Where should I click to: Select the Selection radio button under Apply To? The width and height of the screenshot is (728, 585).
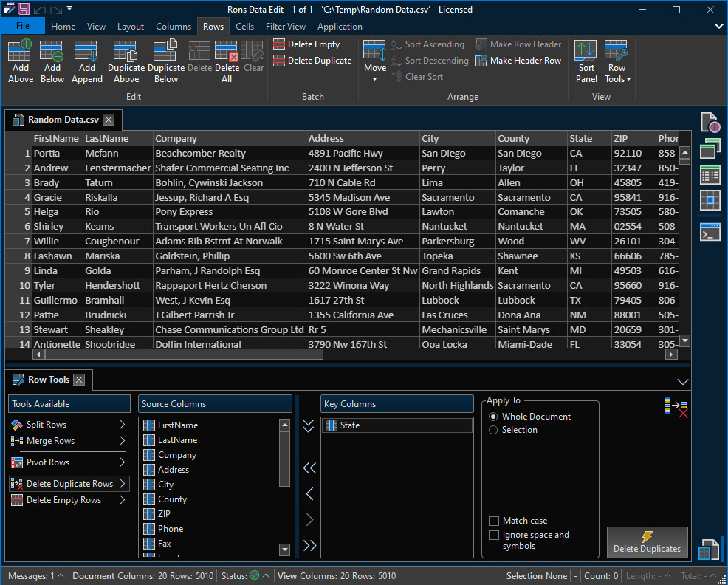493,428
